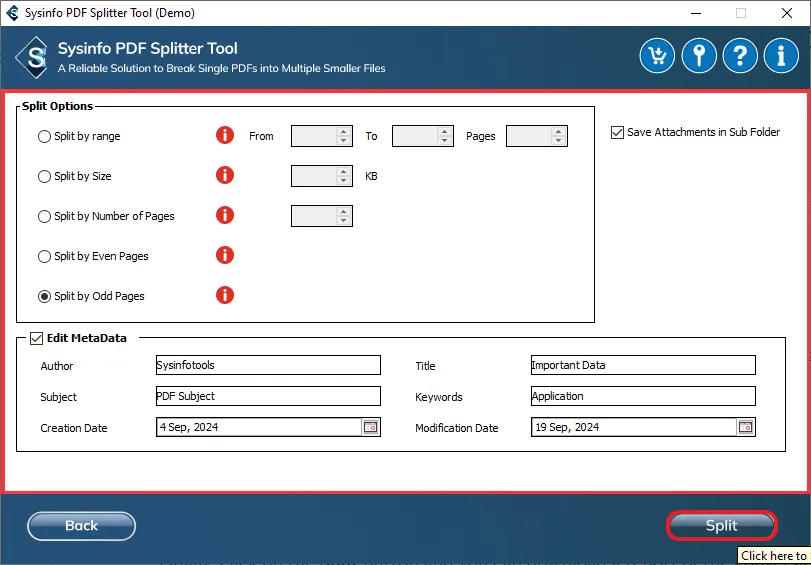
Task: Click info icon beside Split by Even Pages
Action: click(225, 255)
